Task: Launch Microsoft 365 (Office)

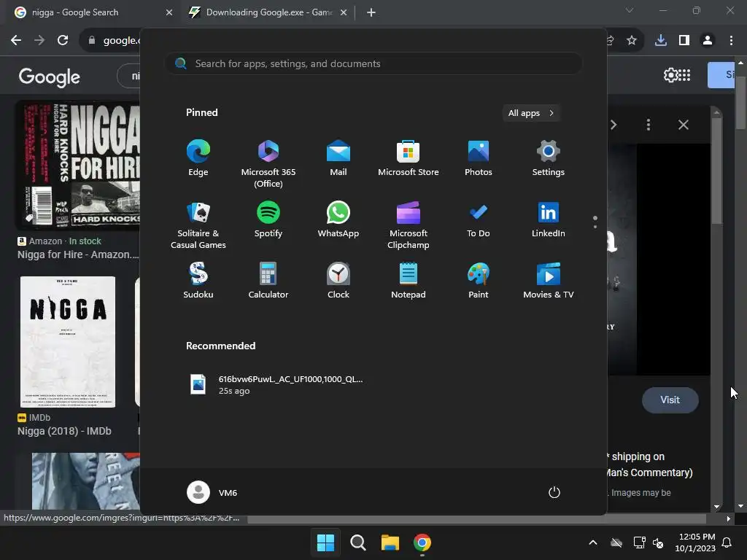Action: pyautogui.click(x=268, y=164)
